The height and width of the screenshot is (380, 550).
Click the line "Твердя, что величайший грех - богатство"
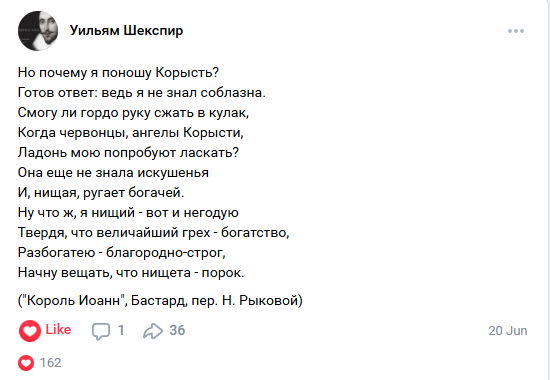(x=153, y=233)
